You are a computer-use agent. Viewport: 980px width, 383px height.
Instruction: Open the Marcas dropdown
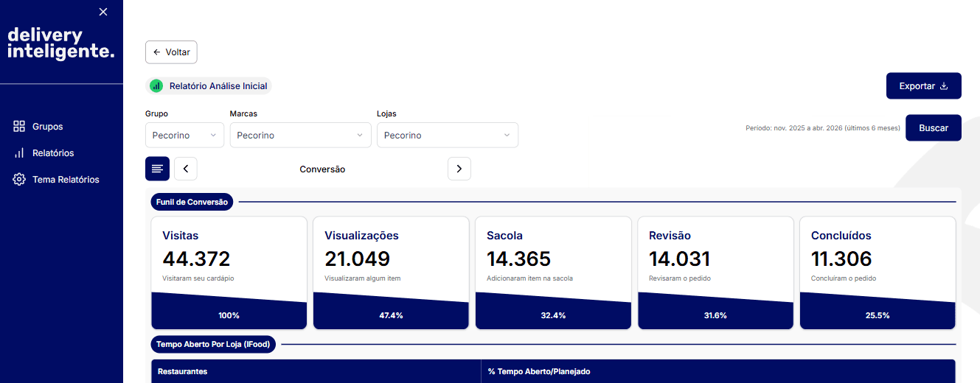[x=301, y=136]
